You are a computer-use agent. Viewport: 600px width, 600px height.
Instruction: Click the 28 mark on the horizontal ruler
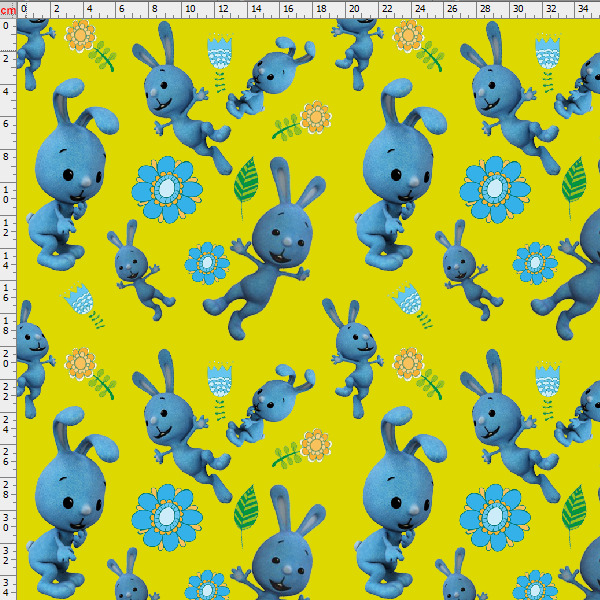(x=485, y=9)
